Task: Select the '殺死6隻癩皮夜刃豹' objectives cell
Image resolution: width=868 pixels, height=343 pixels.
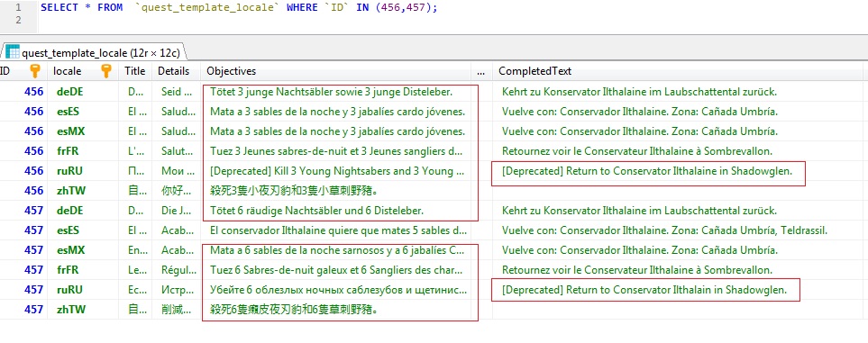Action: pyautogui.click(x=335, y=310)
